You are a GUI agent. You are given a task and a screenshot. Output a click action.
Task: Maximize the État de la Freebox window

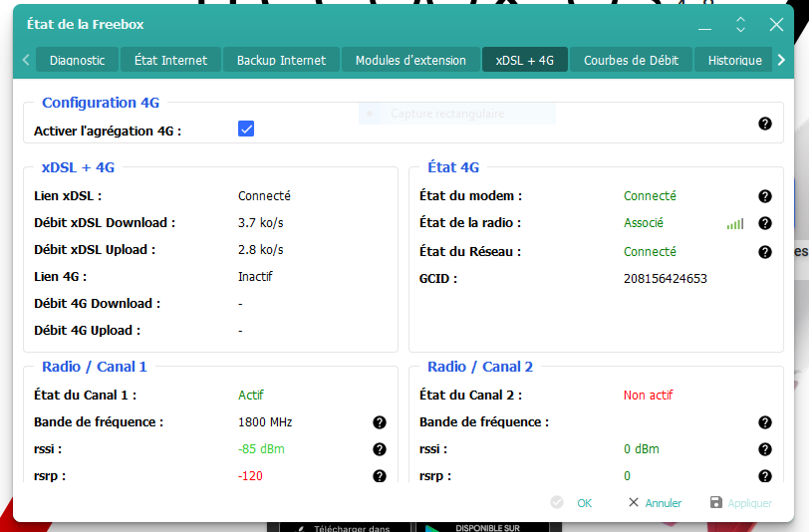click(740, 25)
